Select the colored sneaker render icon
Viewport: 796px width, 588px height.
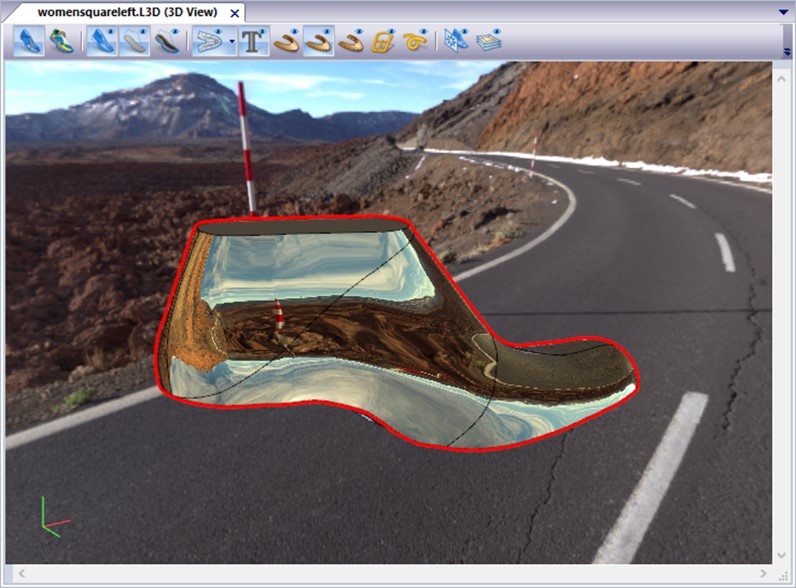[61, 41]
